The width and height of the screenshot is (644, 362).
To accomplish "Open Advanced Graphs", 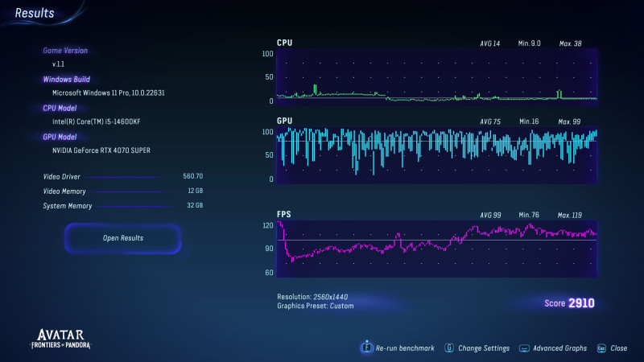I will 559,348.
